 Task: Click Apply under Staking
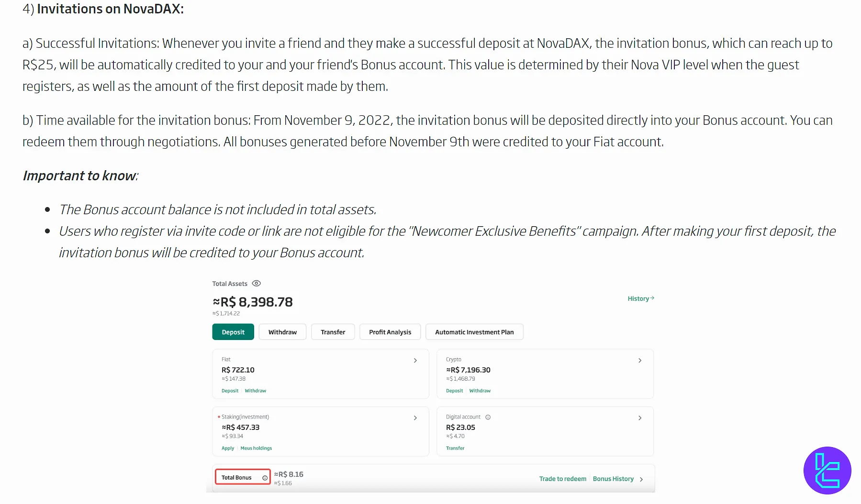pyautogui.click(x=228, y=448)
